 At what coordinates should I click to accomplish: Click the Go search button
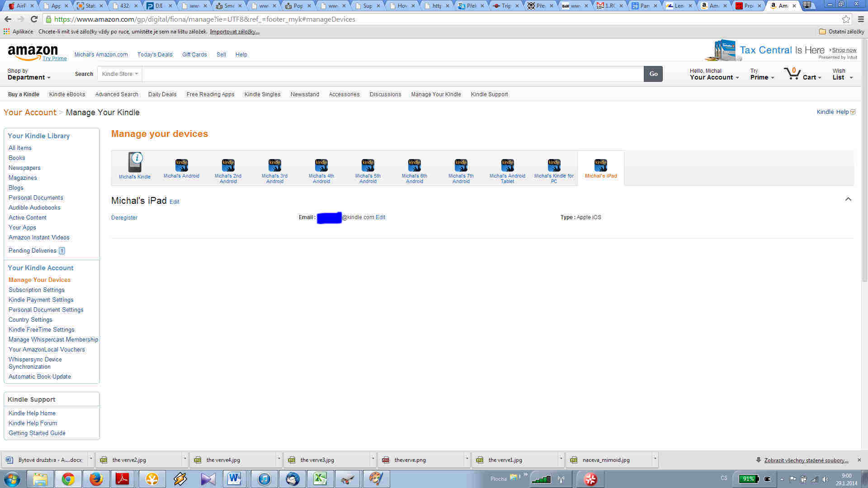[x=653, y=74]
